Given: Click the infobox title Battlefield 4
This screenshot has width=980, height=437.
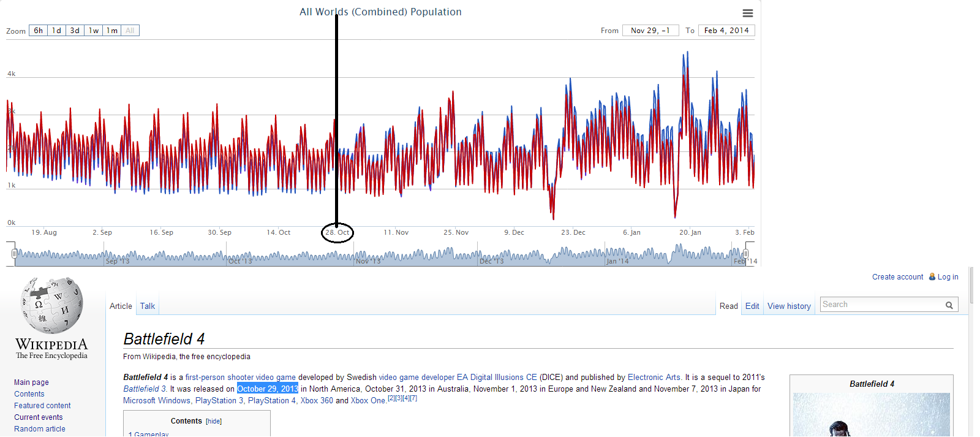Looking at the screenshot, I should point(872,384).
